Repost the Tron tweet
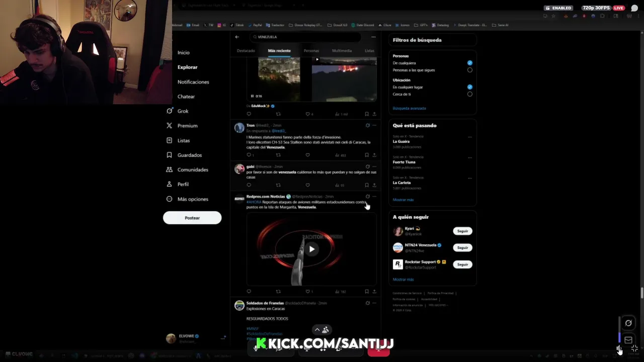644x362 pixels. point(278,155)
